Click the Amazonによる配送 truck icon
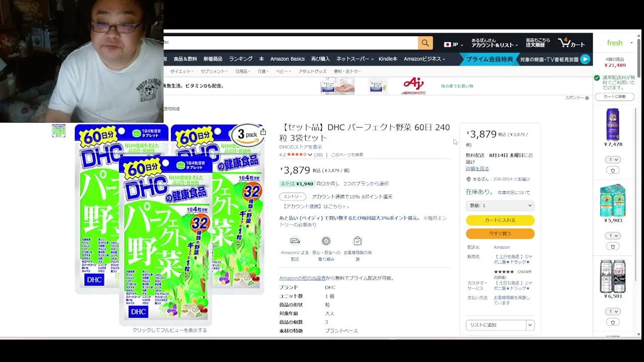 (x=295, y=241)
